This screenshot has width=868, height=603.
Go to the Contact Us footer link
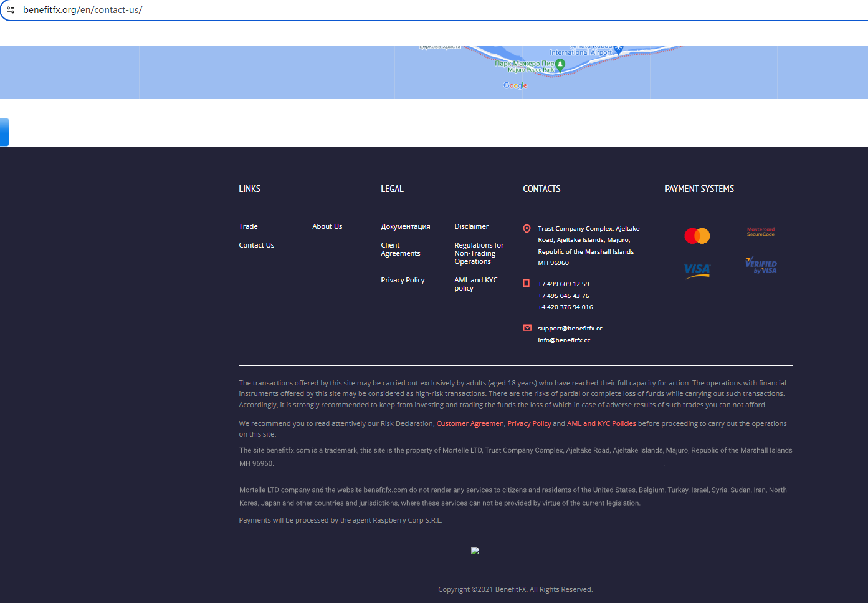256,245
